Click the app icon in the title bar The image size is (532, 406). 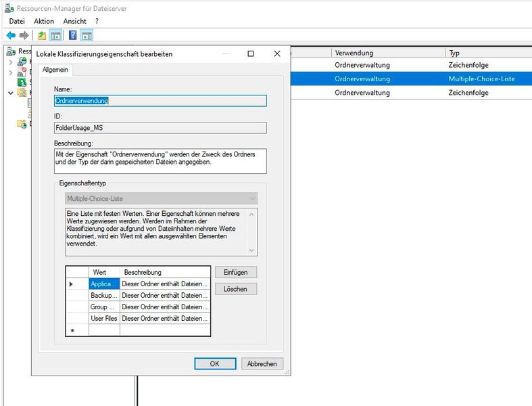point(9,8)
